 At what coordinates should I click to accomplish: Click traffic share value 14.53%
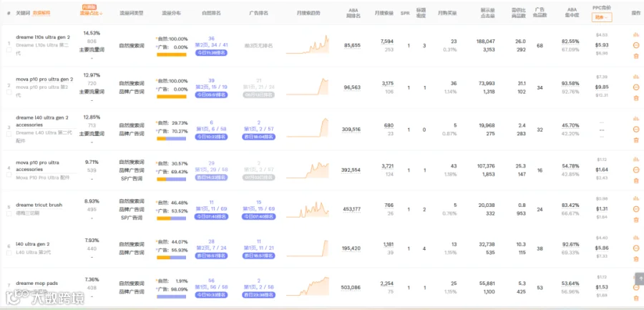pos(92,32)
